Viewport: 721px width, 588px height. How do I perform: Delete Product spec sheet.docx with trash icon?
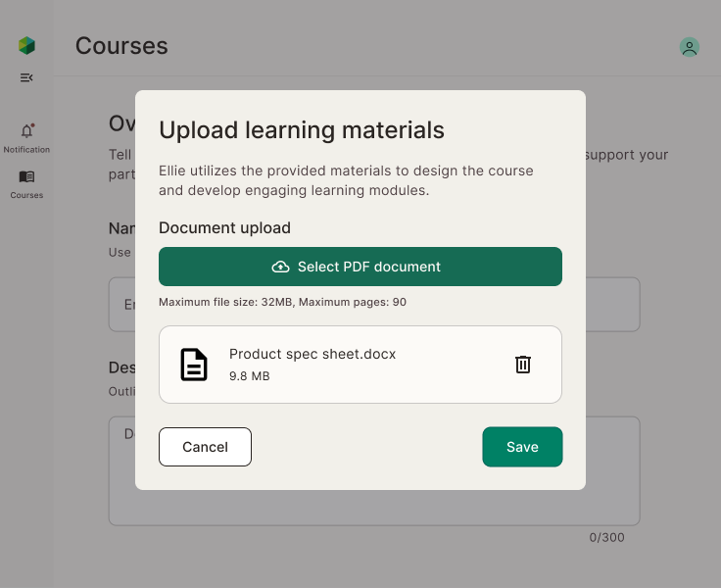click(523, 365)
